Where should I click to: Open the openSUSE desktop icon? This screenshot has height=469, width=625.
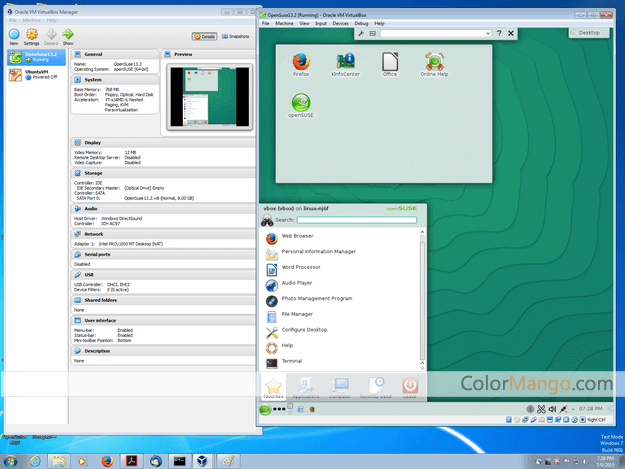tap(301, 105)
